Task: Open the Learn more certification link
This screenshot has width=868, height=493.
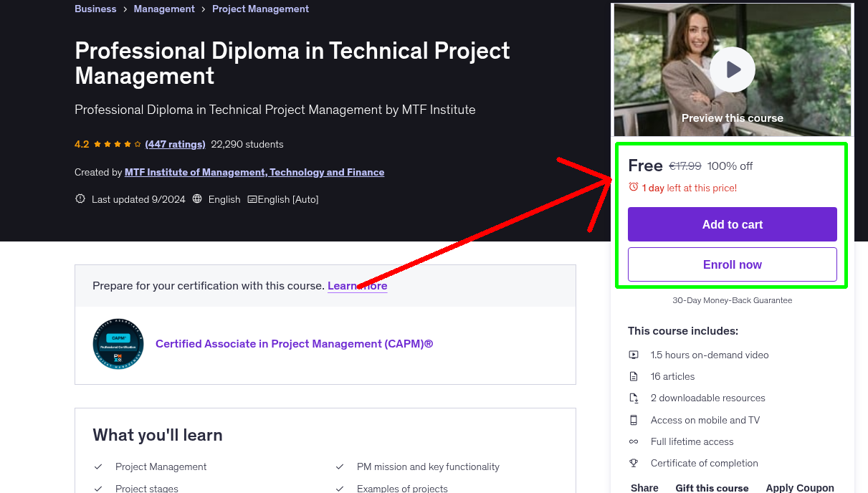Action: (x=357, y=285)
